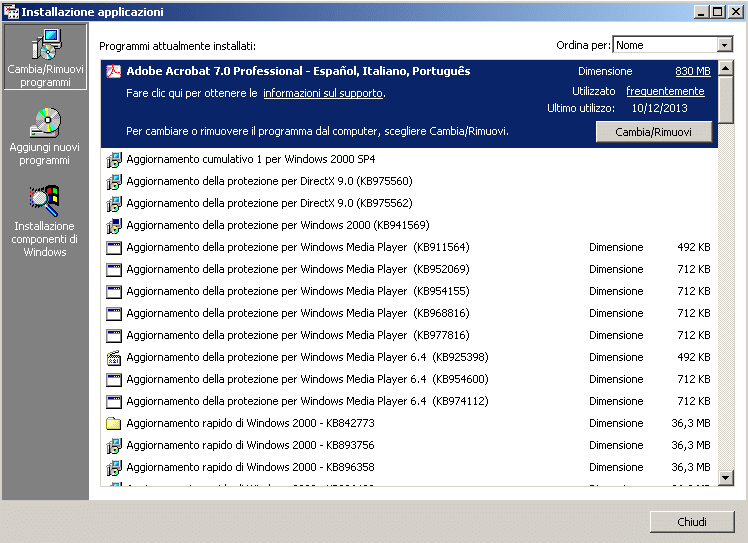Click icon of Aggiornamento cumulativo 1 row

pyautogui.click(x=114, y=159)
